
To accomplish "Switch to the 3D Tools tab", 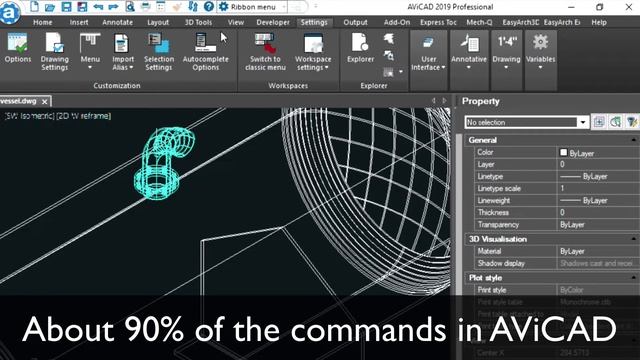I will coord(198,22).
